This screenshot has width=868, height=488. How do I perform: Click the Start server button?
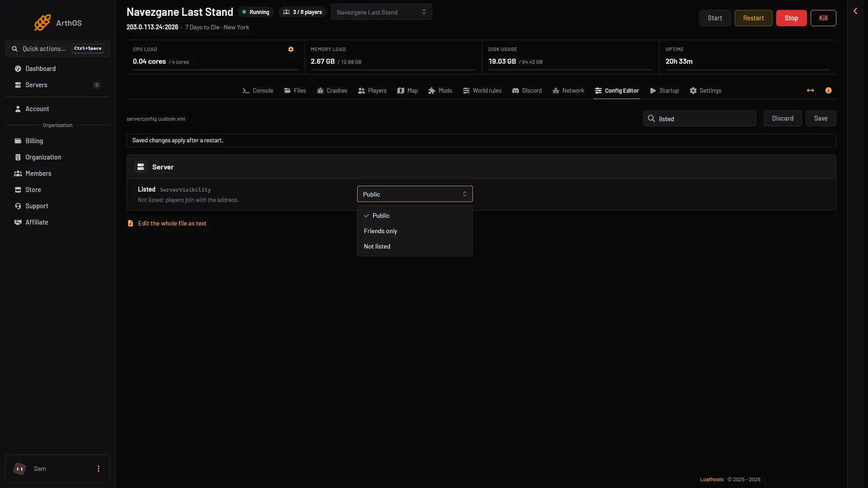click(x=715, y=18)
